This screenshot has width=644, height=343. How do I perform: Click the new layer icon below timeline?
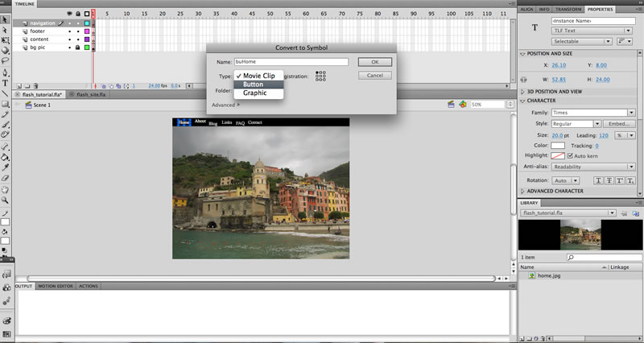[x=19, y=86]
